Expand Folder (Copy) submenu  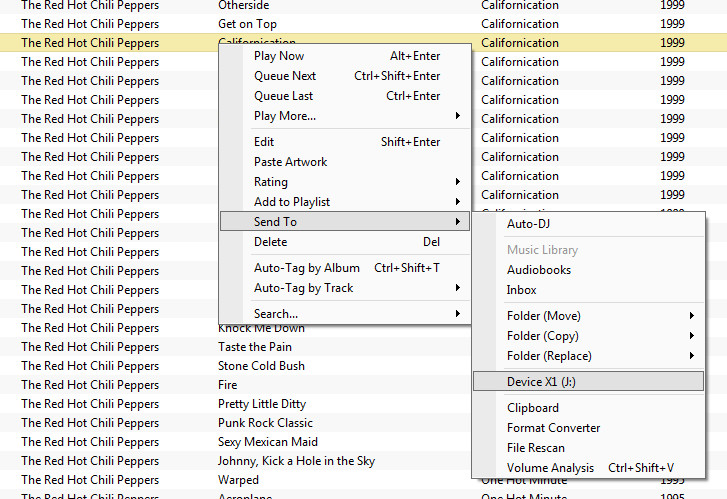(x=588, y=336)
